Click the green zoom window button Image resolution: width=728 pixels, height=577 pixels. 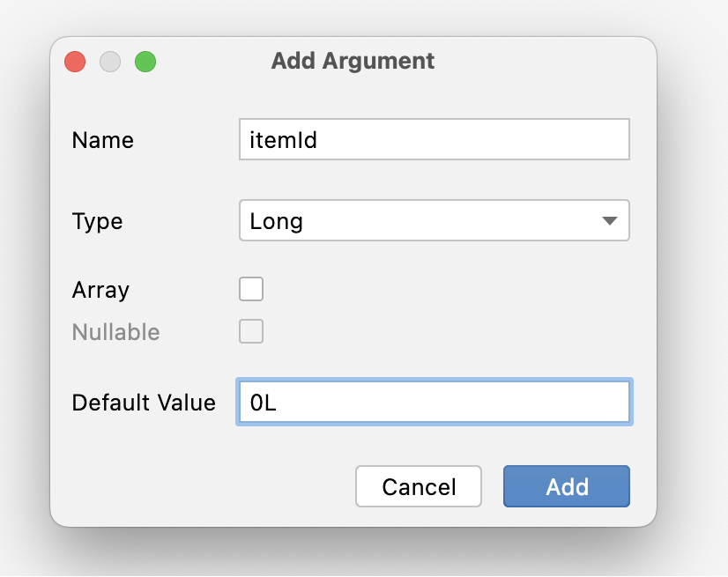[x=145, y=62]
